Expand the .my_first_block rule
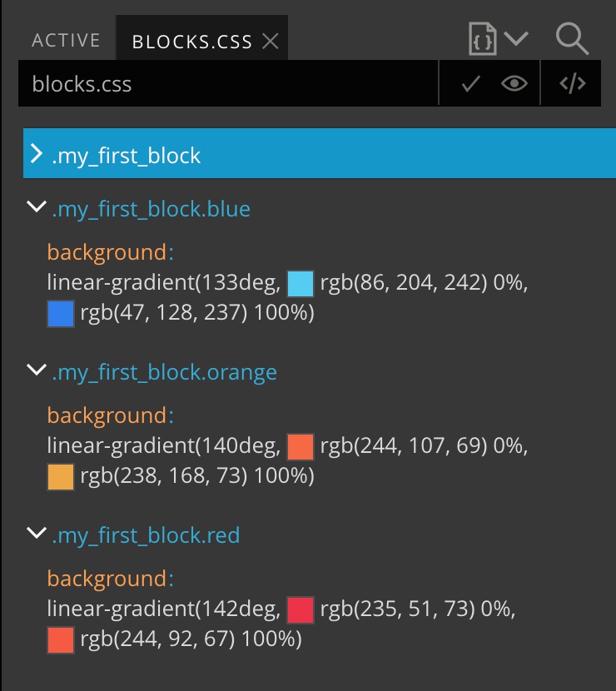 36,154
